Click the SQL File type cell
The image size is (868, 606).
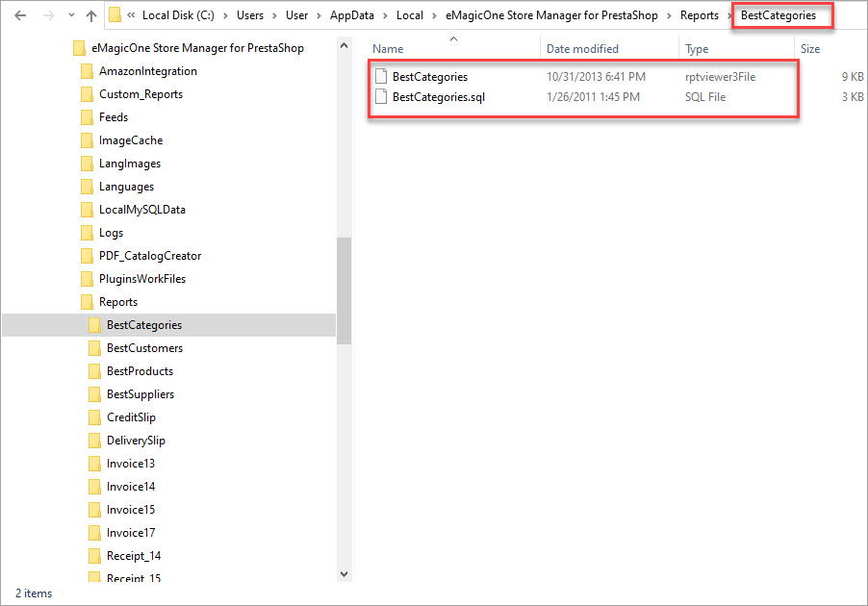coord(705,97)
